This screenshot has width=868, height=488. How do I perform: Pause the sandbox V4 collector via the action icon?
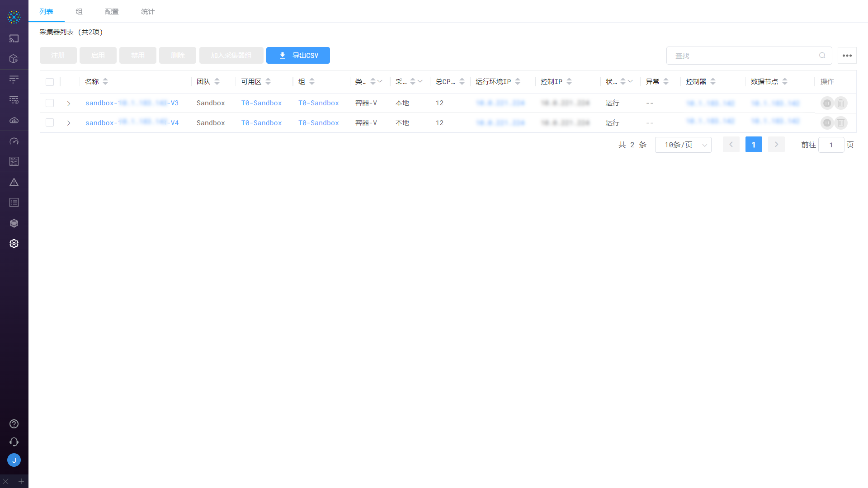[827, 123]
